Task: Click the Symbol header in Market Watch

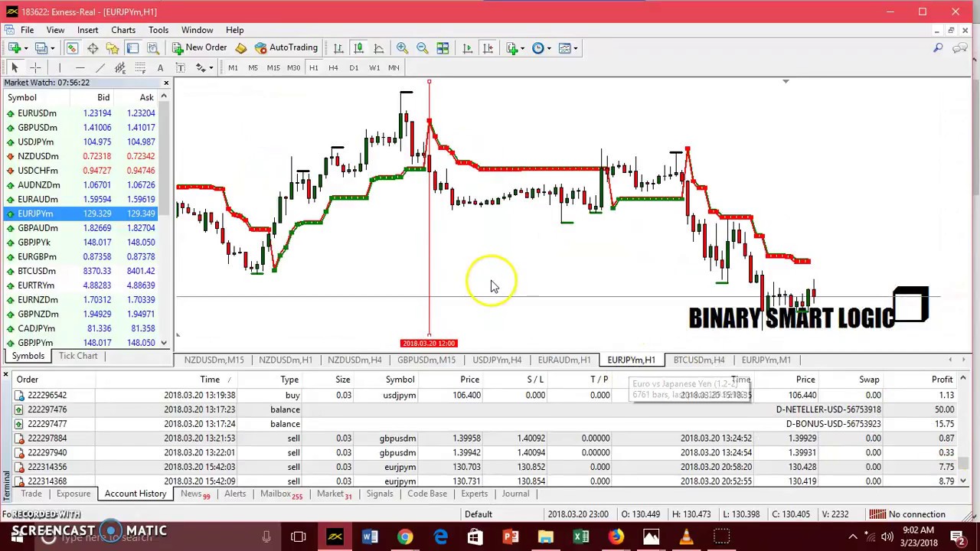Action: pyautogui.click(x=21, y=97)
